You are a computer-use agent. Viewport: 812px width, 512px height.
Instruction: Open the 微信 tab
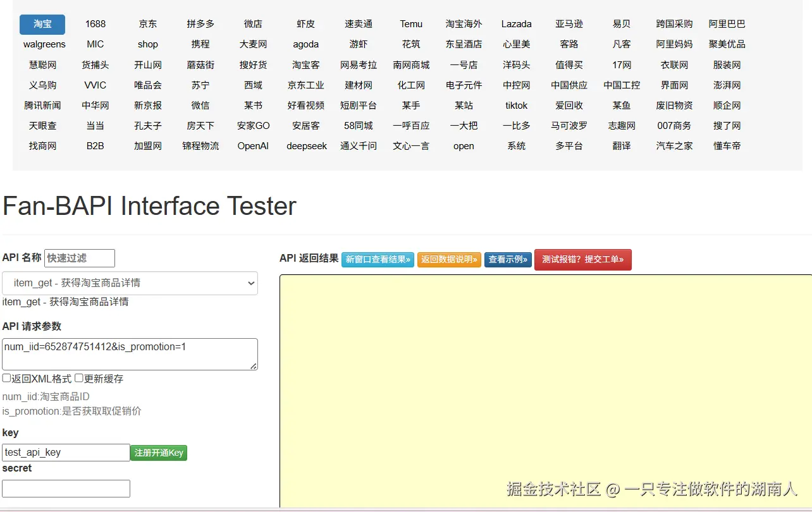(x=200, y=105)
